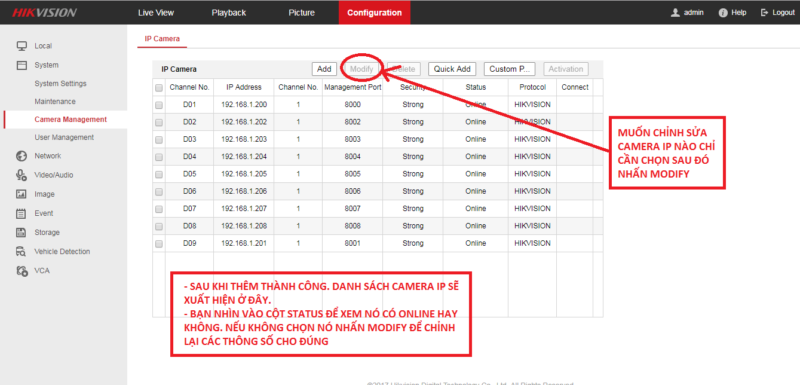Check the box for camera D09

159,244
